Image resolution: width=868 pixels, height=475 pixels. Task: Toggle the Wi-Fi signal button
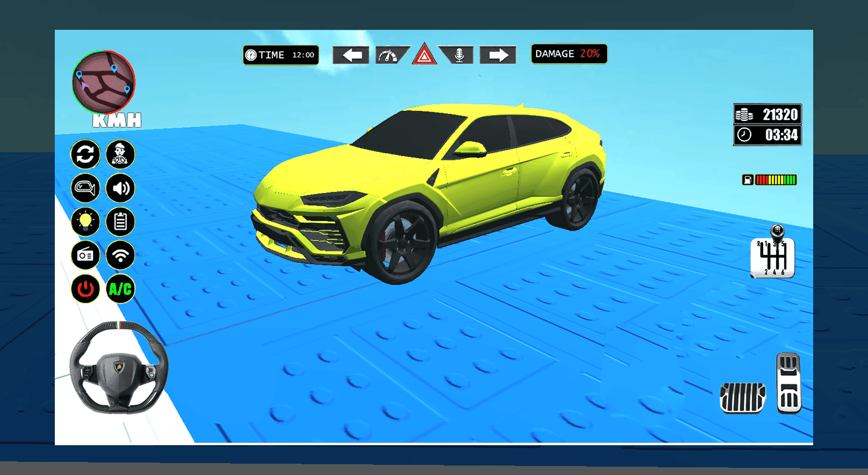(120, 256)
